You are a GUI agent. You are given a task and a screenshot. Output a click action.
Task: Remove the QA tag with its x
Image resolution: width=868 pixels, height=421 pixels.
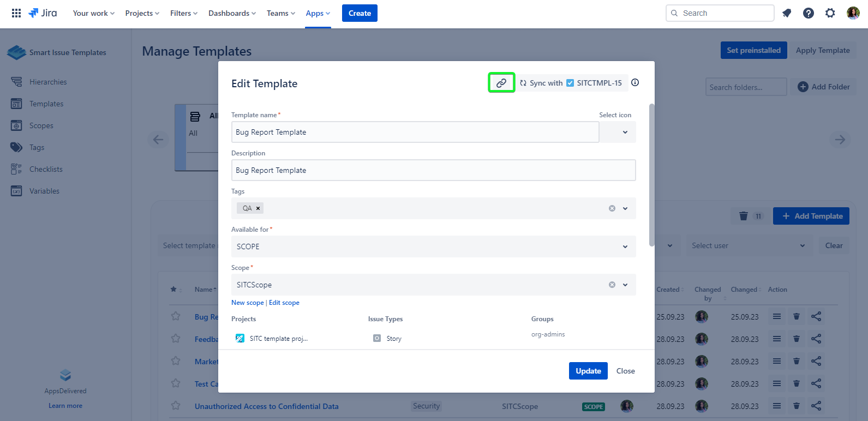point(258,208)
